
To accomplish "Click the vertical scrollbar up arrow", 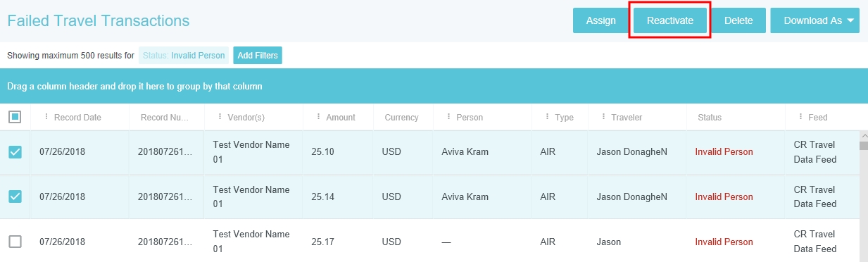I will (863, 135).
